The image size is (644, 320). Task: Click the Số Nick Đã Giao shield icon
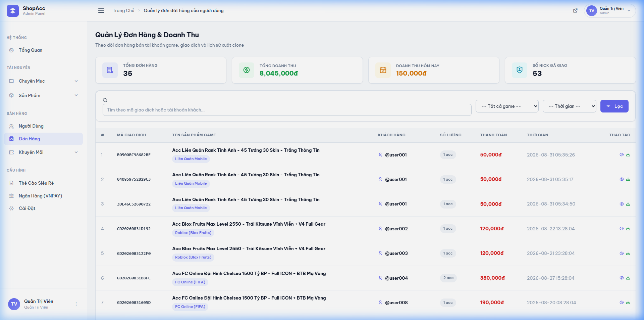point(520,70)
